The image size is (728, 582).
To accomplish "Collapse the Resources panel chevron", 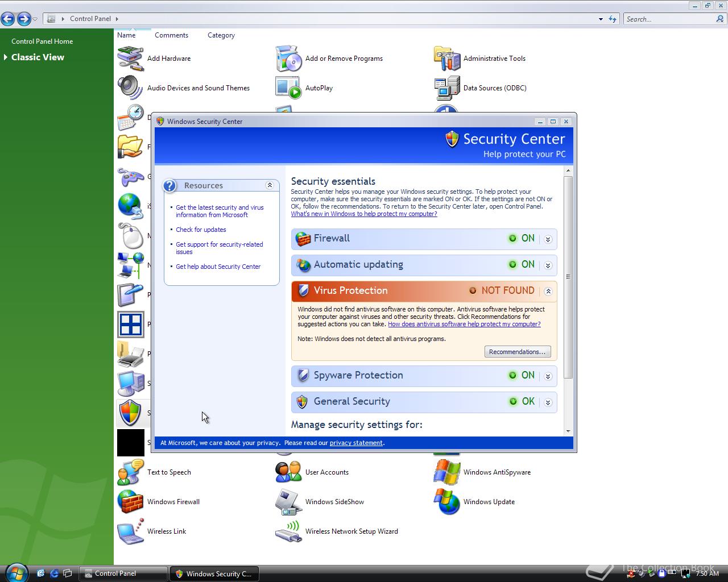I will click(x=270, y=185).
